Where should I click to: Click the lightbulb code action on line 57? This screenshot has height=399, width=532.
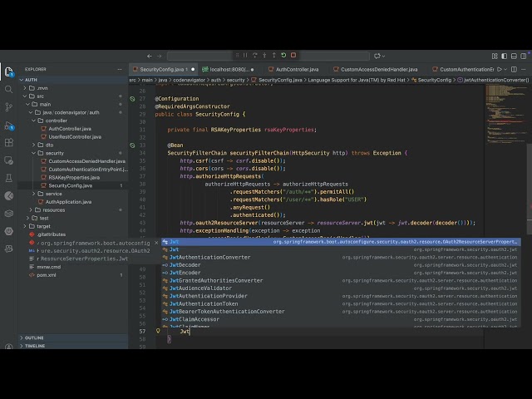(158, 331)
